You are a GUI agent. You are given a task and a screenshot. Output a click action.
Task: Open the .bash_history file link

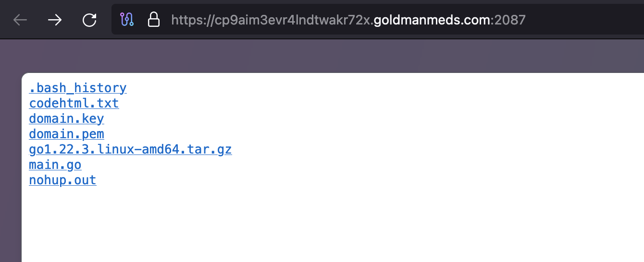(x=78, y=88)
